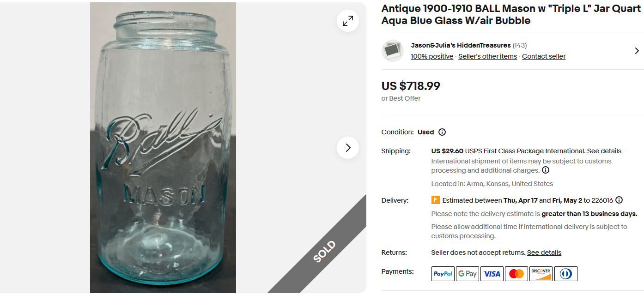Open the Used condition info icon
This screenshot has width=644, height=295.
[x=442, y=132]
